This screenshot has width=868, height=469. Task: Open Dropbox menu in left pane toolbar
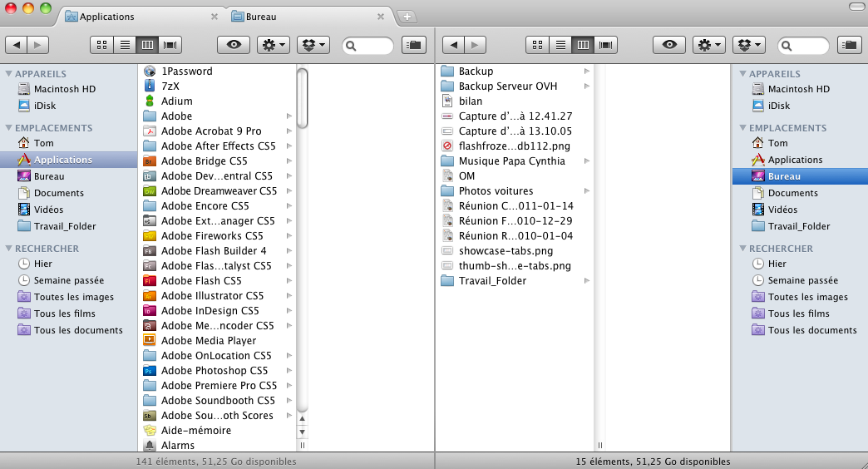click(313, 45)
